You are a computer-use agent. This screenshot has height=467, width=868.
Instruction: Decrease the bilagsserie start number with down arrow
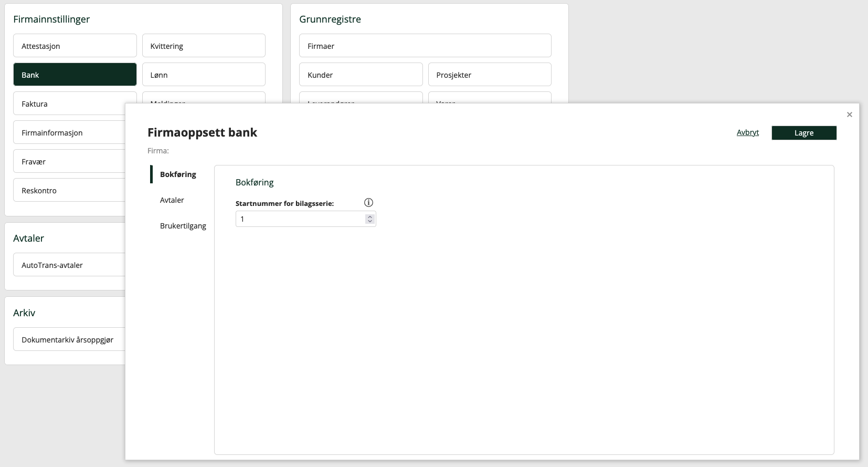tap(370, 221)
